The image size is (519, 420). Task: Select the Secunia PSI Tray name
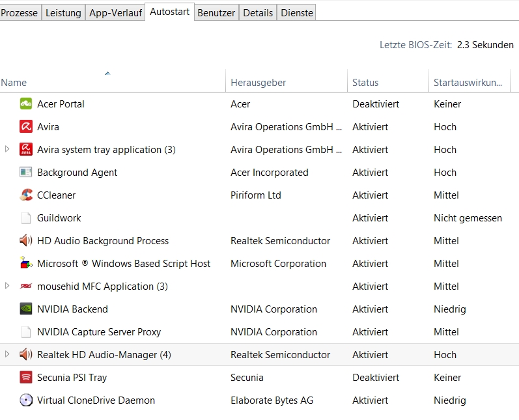pos(72,377)
